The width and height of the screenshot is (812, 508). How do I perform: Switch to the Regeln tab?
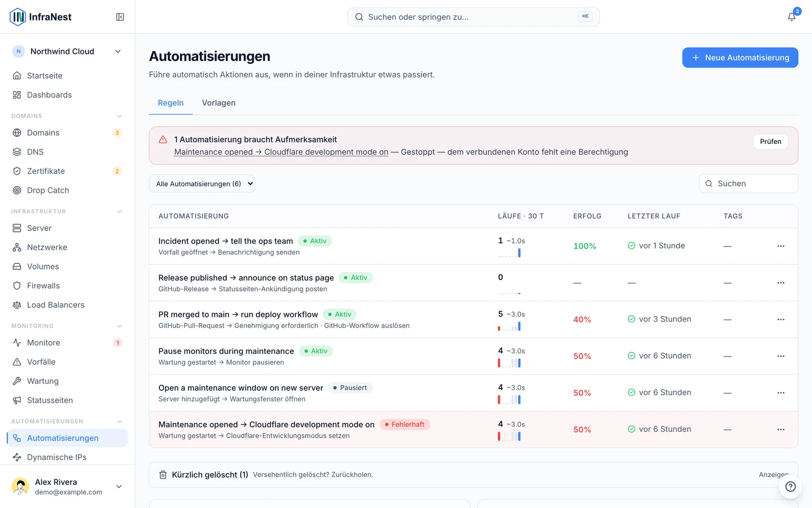[x=171, y=103]
